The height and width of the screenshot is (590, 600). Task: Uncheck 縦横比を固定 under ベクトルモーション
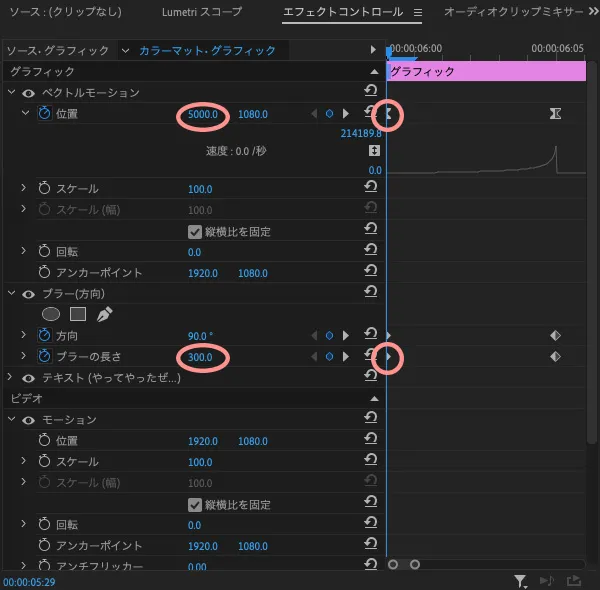195,231
